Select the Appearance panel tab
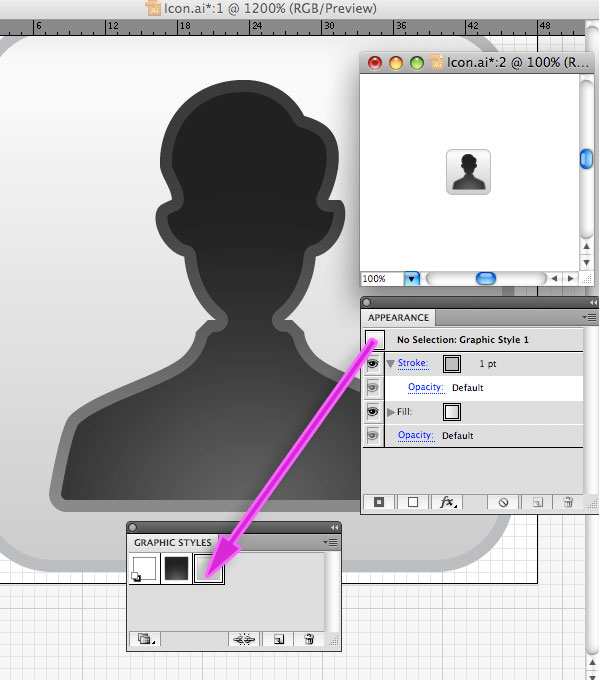 (399, 317)
